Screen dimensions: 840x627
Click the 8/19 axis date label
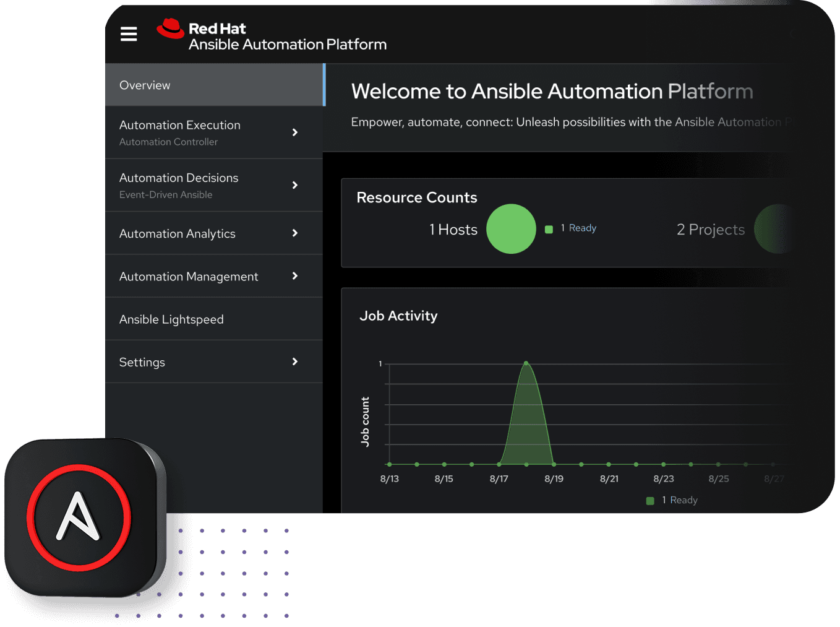[x=554, y=478]
